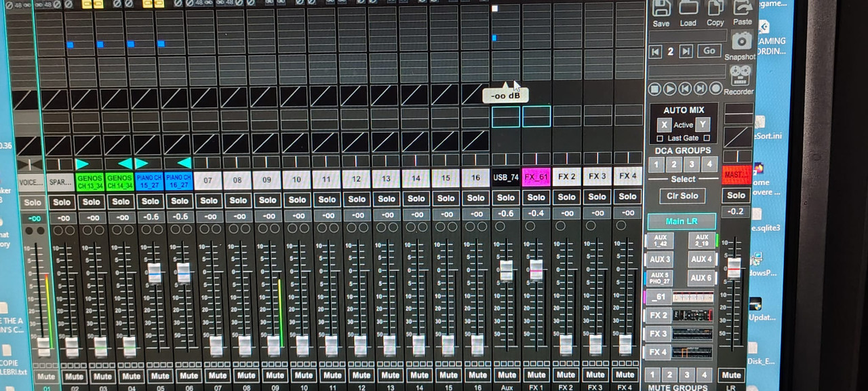Image resolution: width=868 pixels, height=391 pixels.
Task: Select the AUX 4 bus
Action: point(701,259)
